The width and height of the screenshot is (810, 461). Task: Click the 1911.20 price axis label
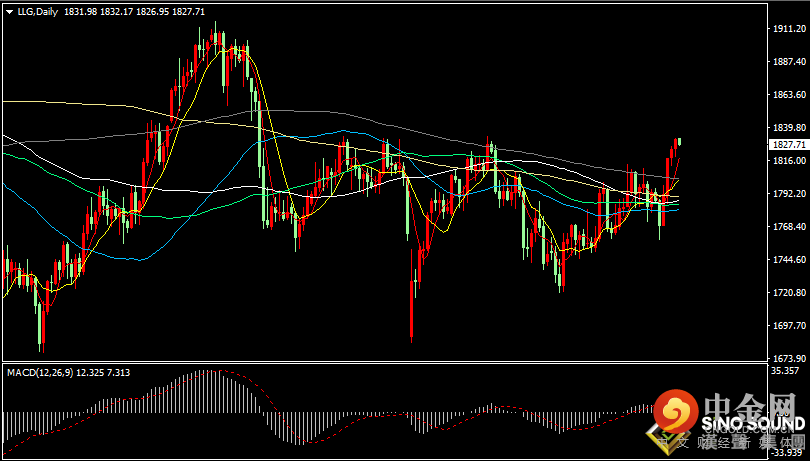pyautogui.click(x=791, y=29)
